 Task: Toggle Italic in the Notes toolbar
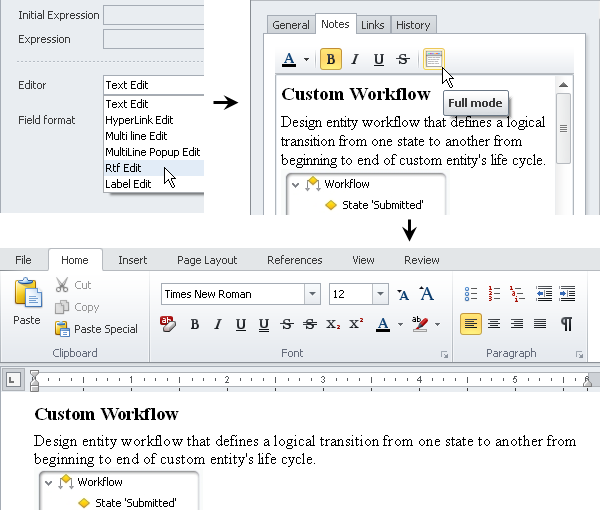click(355, 60)
